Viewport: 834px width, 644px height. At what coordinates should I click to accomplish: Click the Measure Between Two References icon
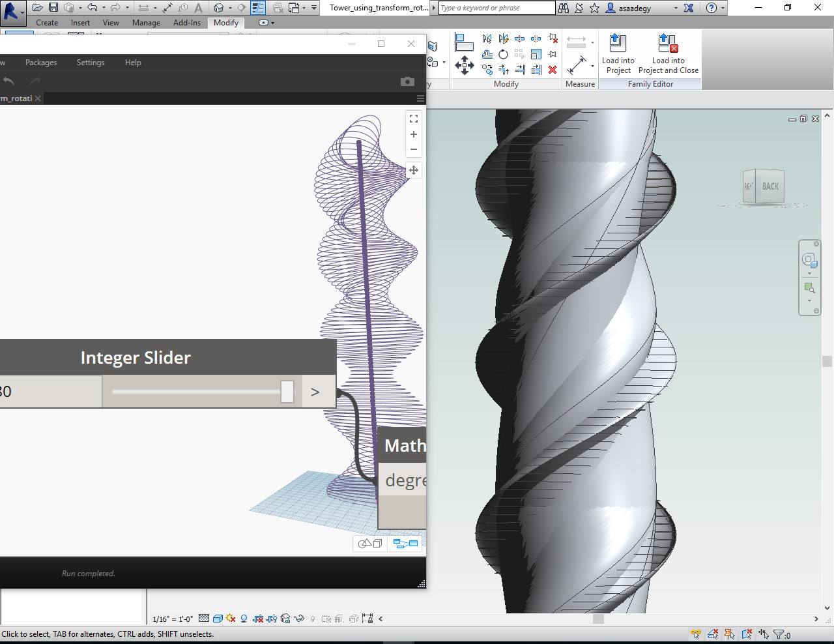[577, 64]
